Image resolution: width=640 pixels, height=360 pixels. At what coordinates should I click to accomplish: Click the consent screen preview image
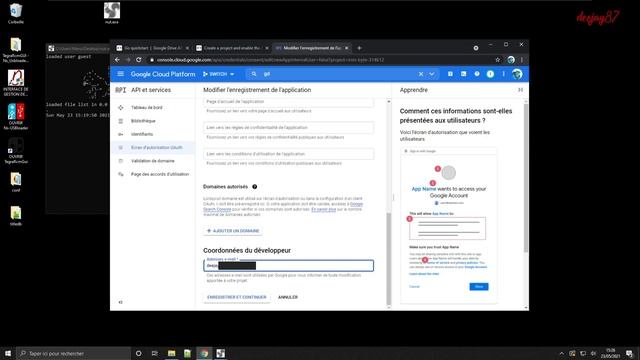tap(449, 225)
